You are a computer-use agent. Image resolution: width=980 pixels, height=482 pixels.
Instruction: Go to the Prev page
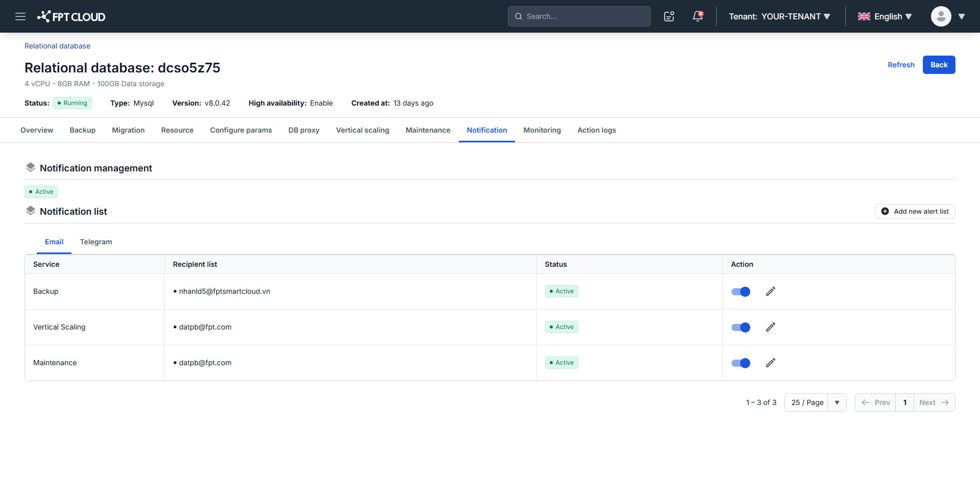(x=875, y=402)
